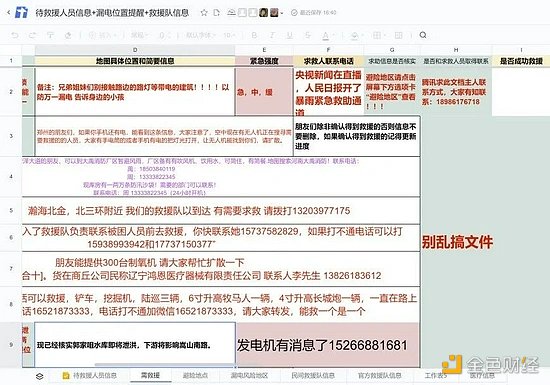Select the format painter tool
Image resolution: width=550 pixels, height=385 pixels.
click(x=50, y=35)
